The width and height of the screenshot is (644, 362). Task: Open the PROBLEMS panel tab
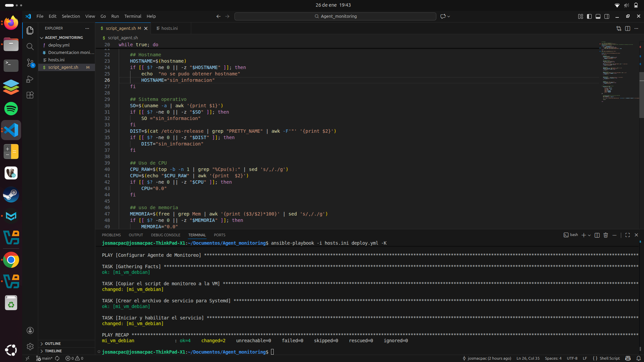point(111,235)
